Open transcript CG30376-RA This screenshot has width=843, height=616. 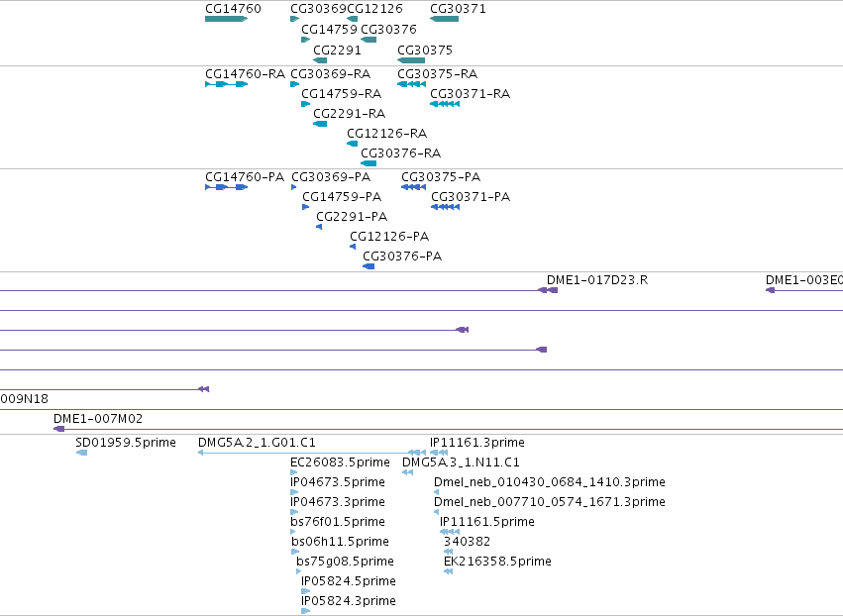400,154
